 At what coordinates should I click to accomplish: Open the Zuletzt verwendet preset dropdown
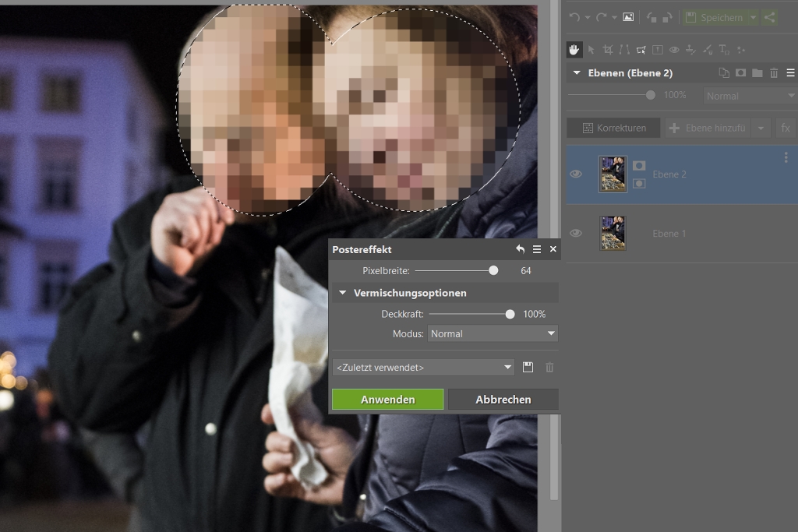423,367
